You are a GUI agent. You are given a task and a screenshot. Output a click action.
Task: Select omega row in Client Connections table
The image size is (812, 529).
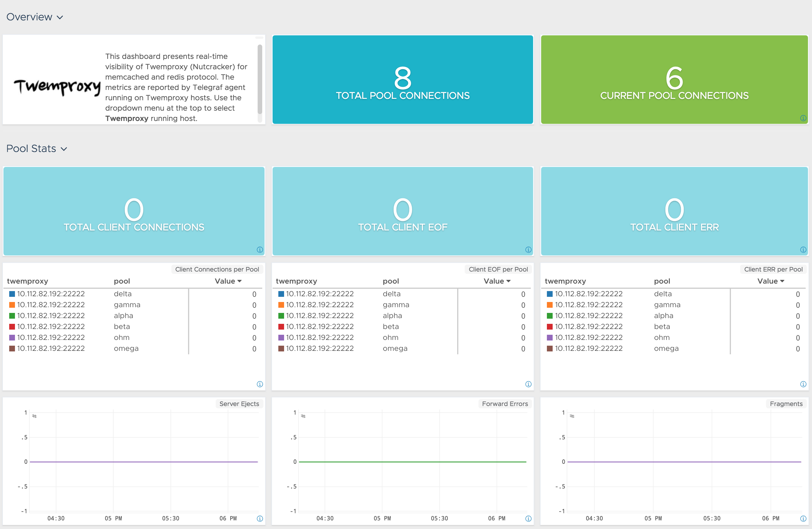click(133, 348)
